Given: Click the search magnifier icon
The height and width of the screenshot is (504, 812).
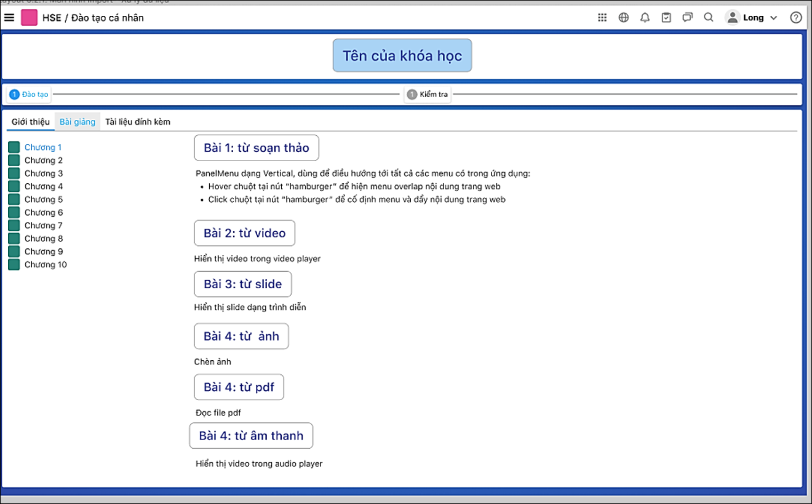Looking at the screenshot, I should (x=709, y=18).
